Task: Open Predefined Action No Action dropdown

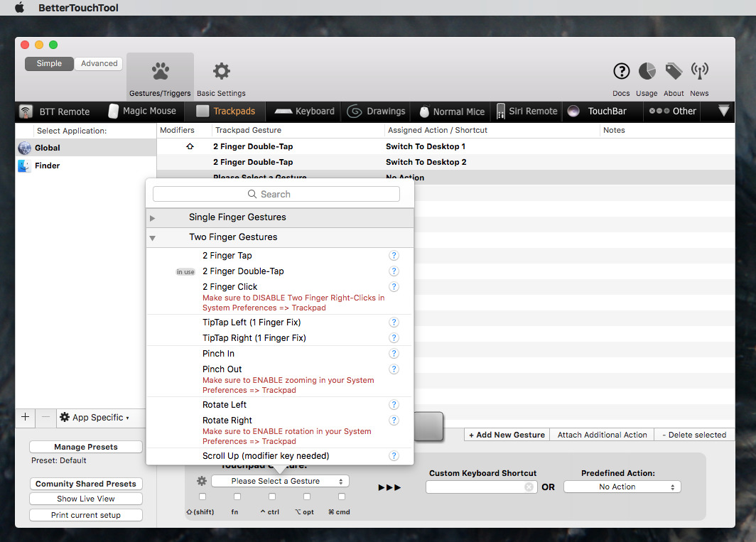Action: [x=622, y=487]
